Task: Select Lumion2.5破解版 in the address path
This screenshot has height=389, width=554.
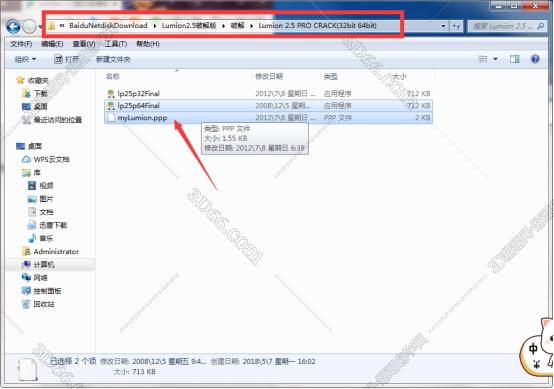Action: [189, 25]
